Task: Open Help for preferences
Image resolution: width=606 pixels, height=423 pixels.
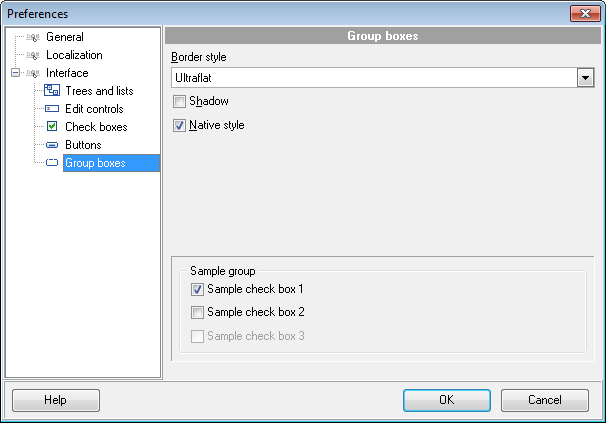Action: pyautogui.click(x=55, y=400)
